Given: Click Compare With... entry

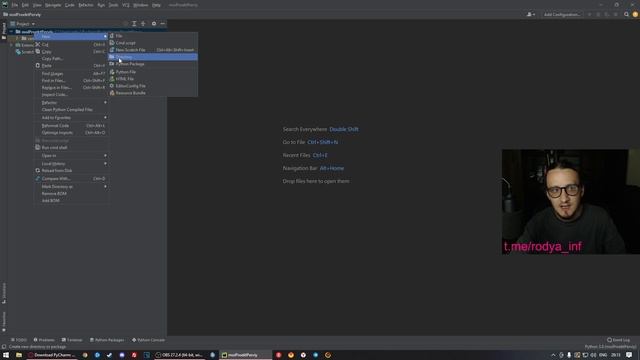Looking at the screenshot, I should (x=71, y=179).
